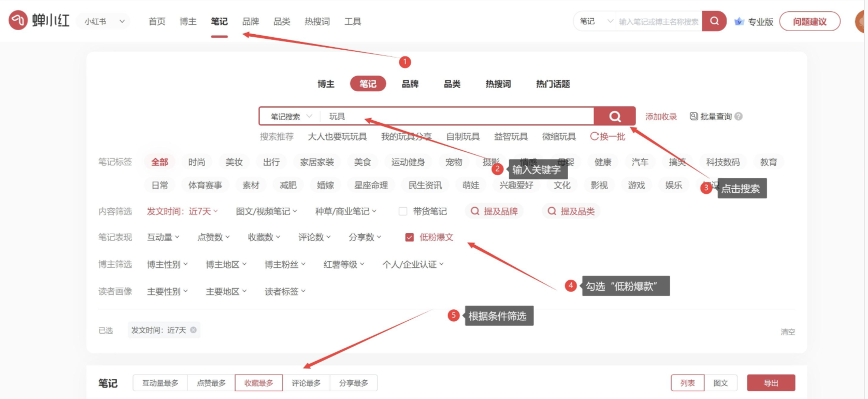Viewport: 868px width, 399px height.
Task: Sort notes by 分享最多
Action: [354, 383]
